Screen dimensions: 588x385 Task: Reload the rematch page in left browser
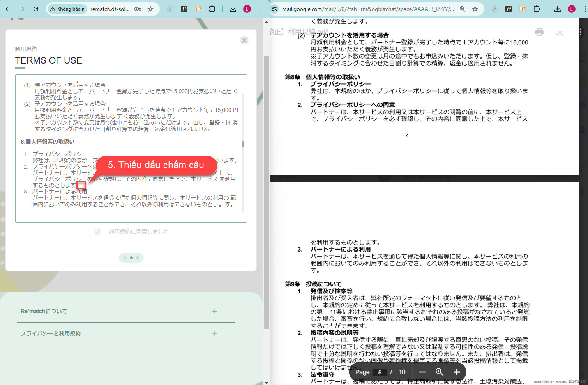point(36,9)
